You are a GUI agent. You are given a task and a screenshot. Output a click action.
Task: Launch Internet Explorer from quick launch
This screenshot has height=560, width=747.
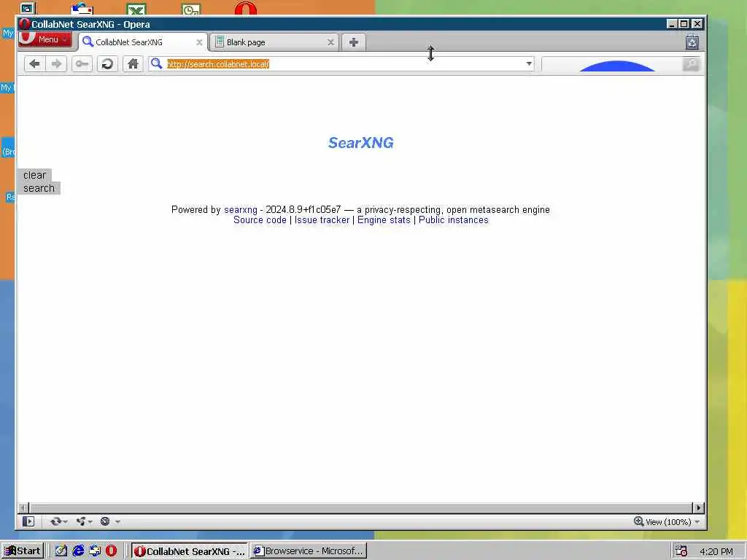(78, 551)
